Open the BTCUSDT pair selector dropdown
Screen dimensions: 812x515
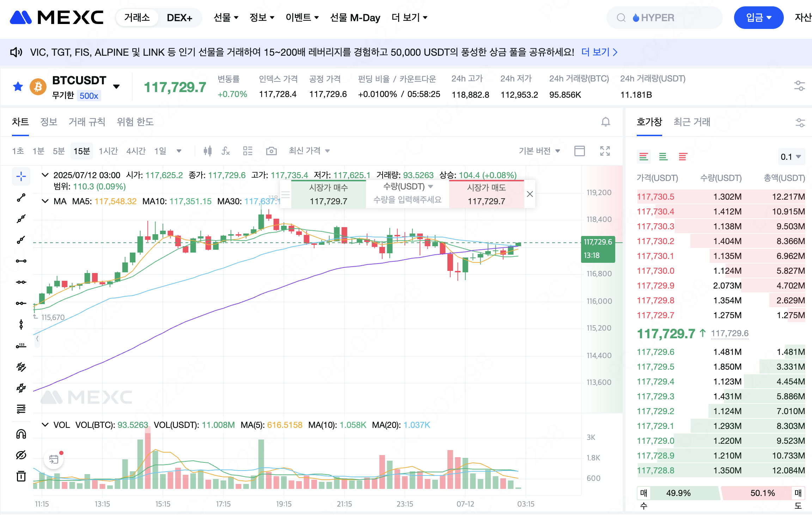(116, 86)
